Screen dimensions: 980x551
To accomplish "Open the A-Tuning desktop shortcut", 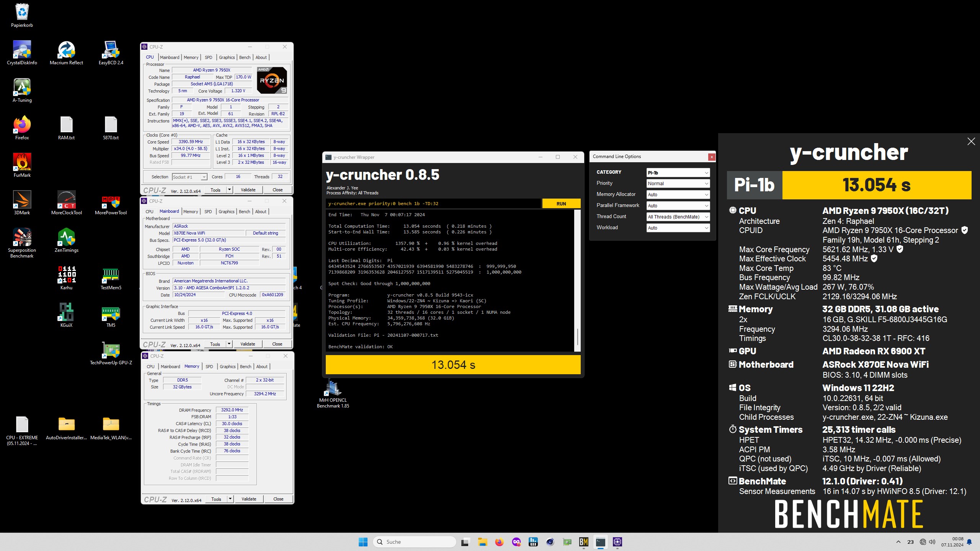I will click(x=22, y=90).
